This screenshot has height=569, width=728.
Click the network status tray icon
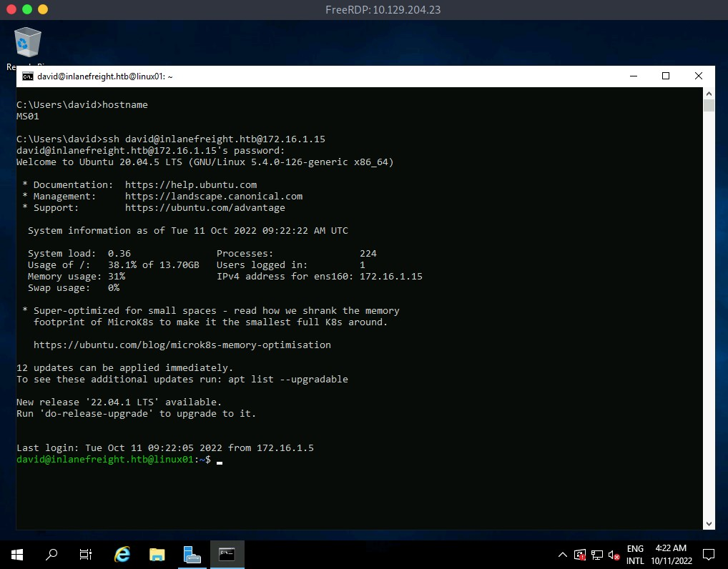597,555
